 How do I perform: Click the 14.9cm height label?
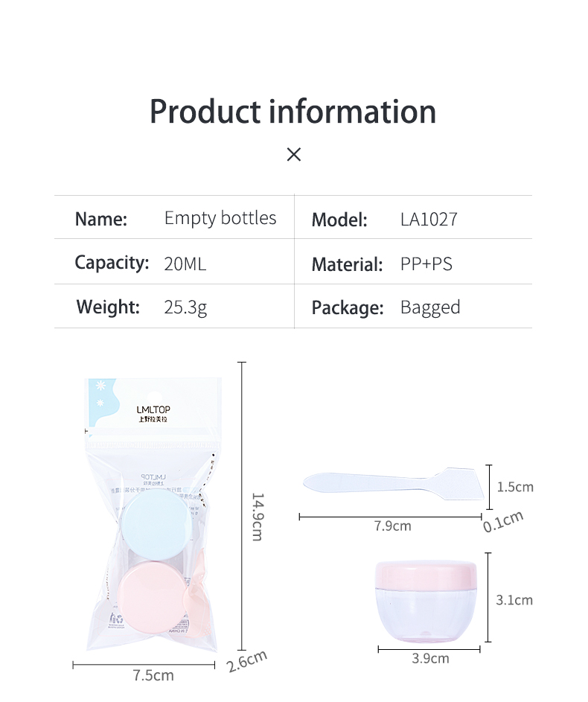coord(258,517)
